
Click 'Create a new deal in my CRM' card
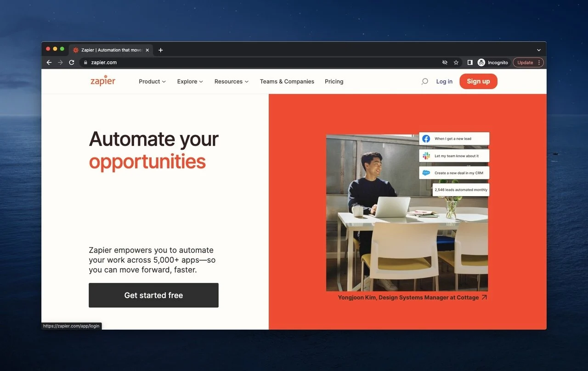pos(454,173)
